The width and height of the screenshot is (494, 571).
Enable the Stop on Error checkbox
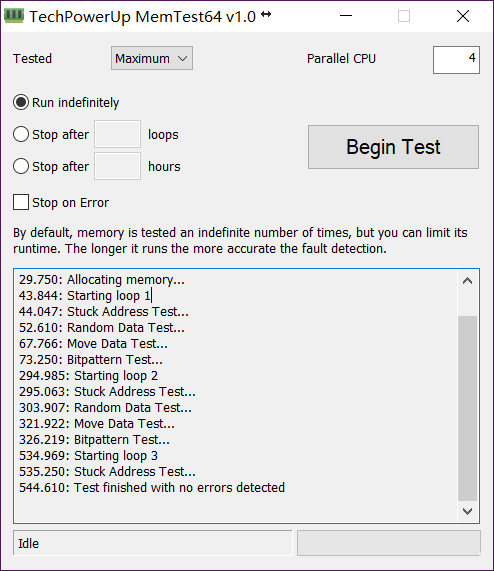point(21,202)
